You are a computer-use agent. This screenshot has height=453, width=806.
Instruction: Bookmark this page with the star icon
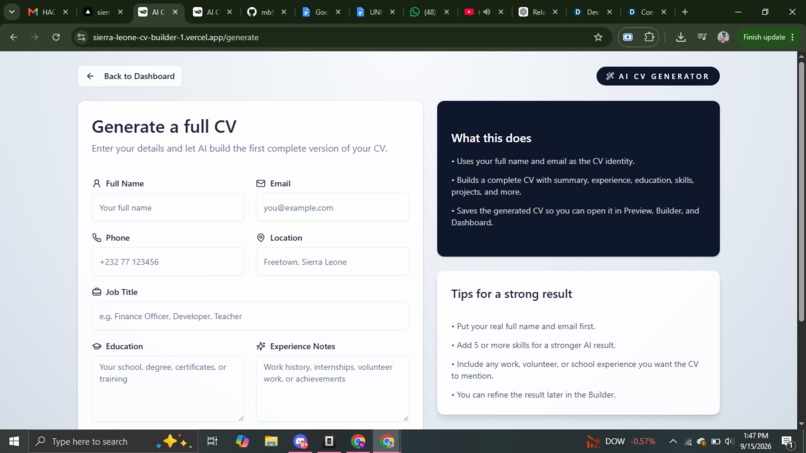[598, 37]
